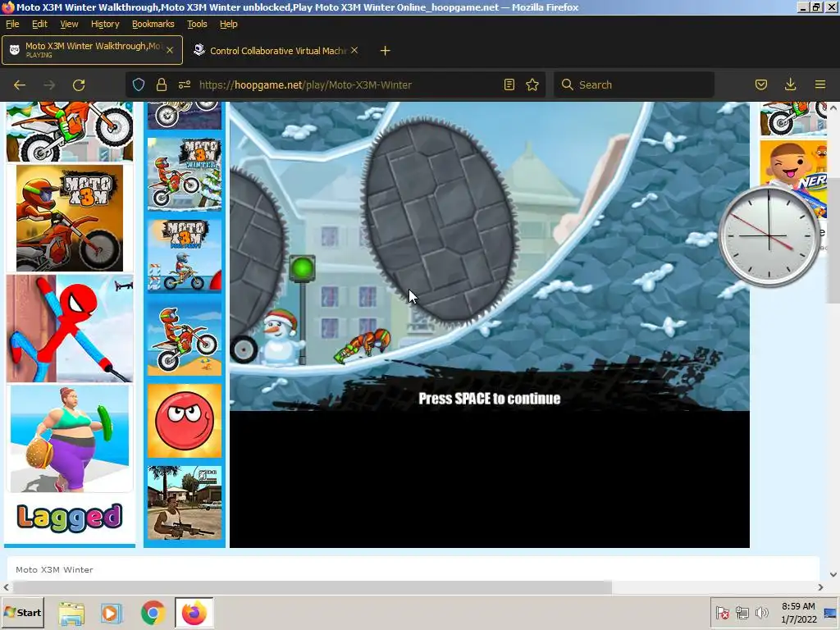Open the Tools menu
The image size is (840, 630).
[x=197, y=24]
